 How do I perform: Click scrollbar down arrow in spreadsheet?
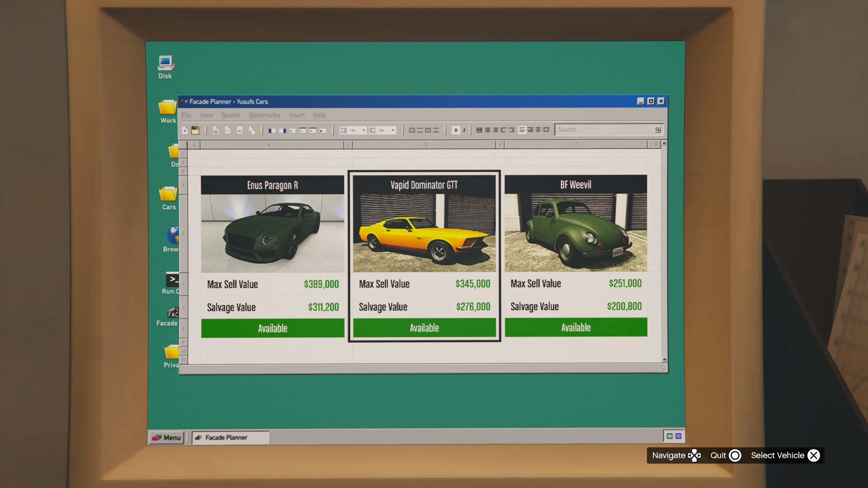(x=664, y=359)
